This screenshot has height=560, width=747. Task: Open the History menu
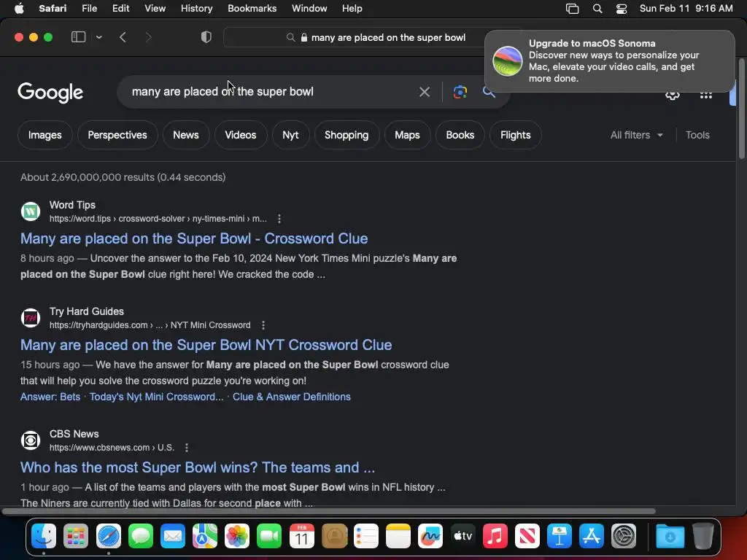tap(196, 9)
